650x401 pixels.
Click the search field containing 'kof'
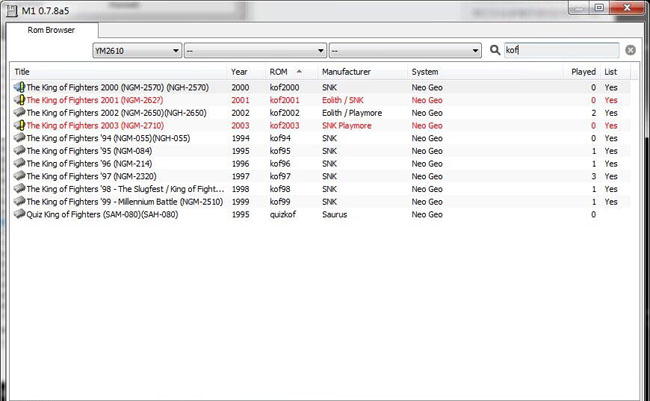coord(561,50)
